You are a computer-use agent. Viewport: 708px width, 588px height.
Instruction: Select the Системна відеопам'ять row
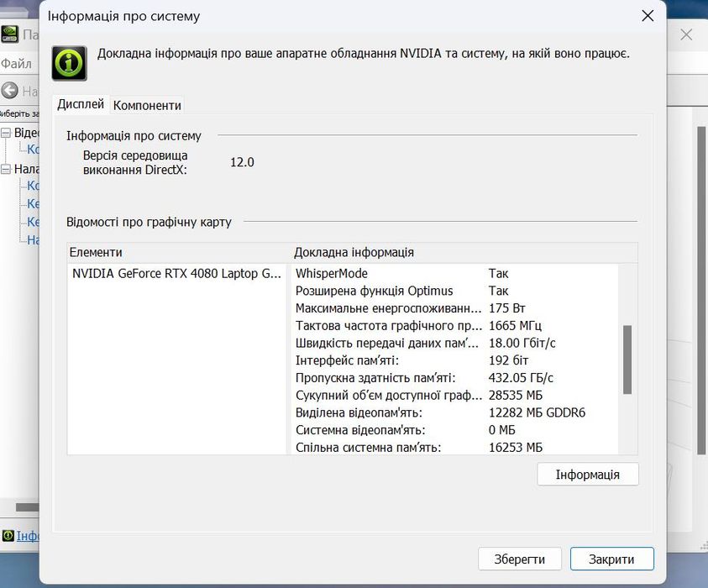(x=456, y=430)
